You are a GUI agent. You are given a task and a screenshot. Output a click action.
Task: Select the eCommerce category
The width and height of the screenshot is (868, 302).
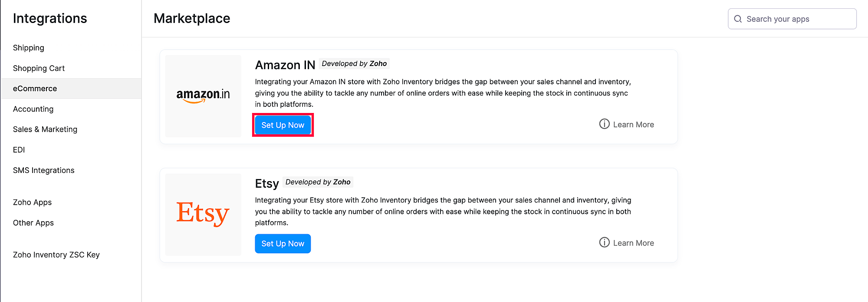(x=35, y=89)
